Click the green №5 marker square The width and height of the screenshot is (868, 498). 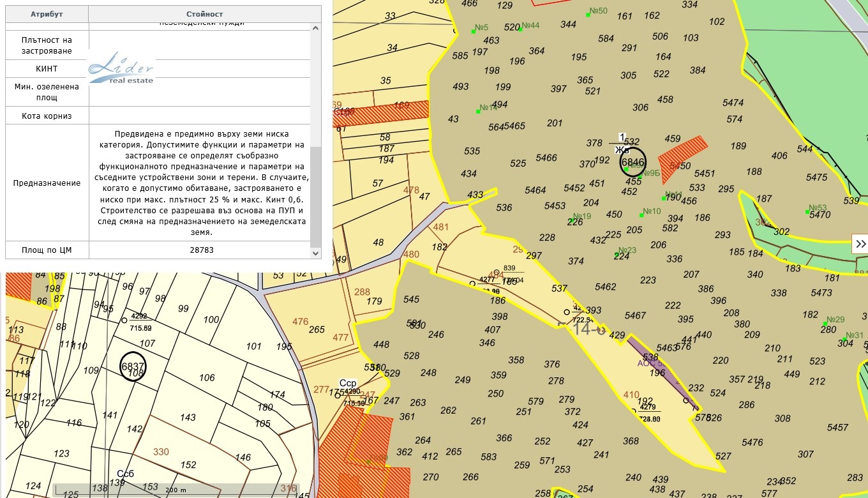pos(474,31)
